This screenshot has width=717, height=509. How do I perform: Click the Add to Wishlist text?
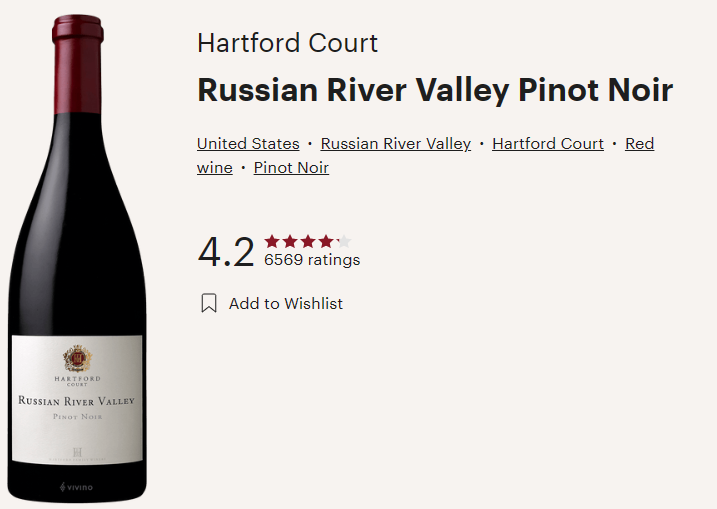tap(286, 304)
